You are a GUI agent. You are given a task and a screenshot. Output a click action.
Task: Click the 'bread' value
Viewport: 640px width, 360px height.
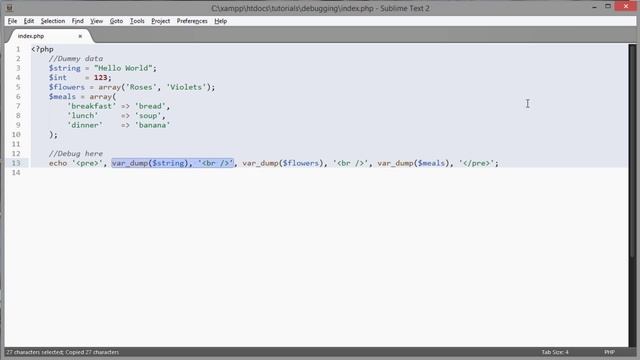[150, 106]
